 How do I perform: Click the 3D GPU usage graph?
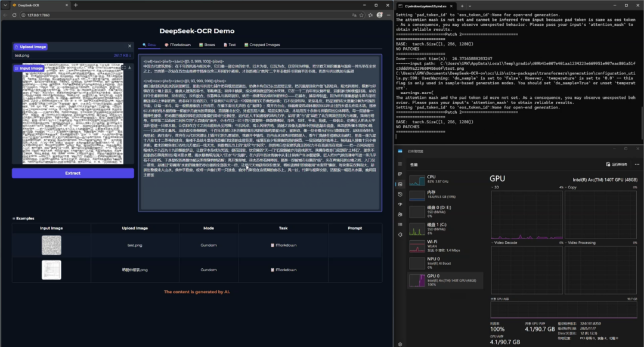(x=527, y=214)
